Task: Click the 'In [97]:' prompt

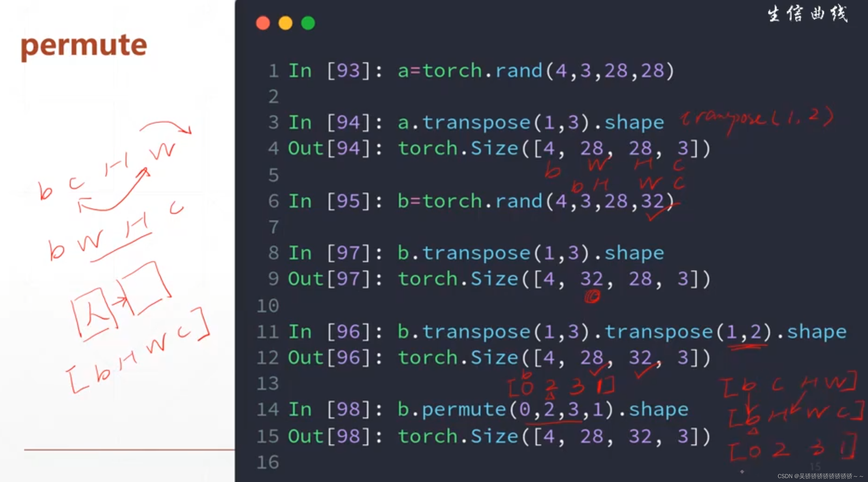Action: point(336,253)
